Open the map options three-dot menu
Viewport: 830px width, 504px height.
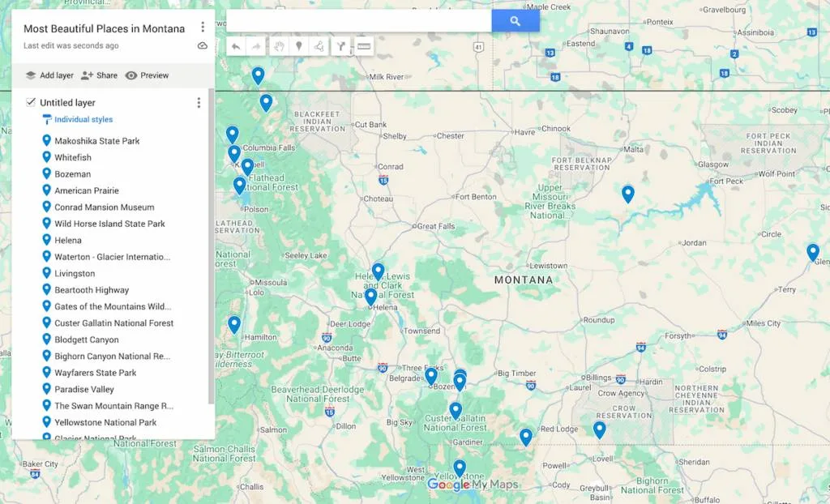(x=202, y=27)
